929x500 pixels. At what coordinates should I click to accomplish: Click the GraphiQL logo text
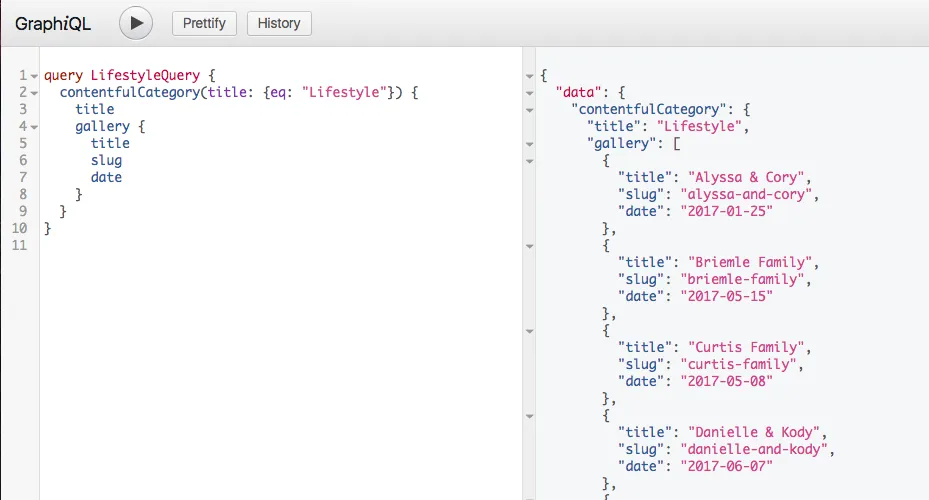53,24
